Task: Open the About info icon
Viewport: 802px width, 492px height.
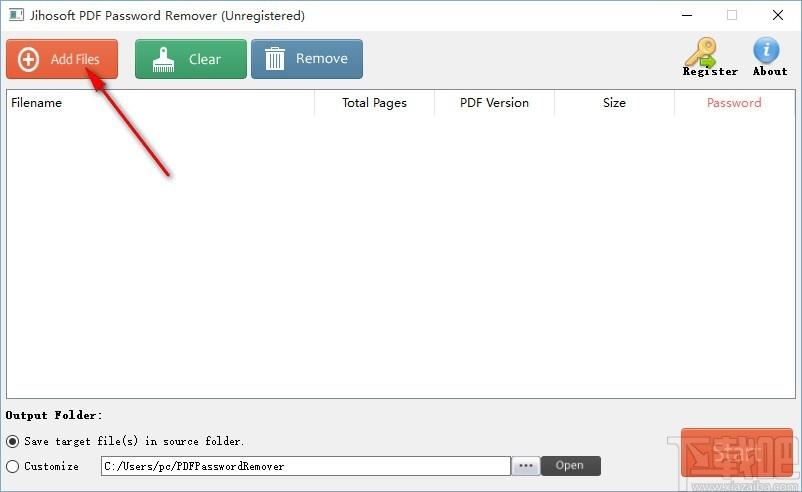Action: pyautogui.click(x=769, y=57)
